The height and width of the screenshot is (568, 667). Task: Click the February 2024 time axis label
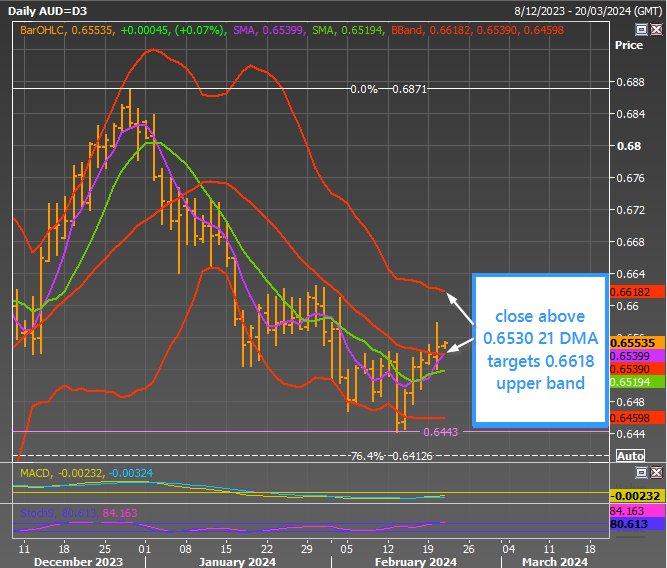tap(416, 562)
